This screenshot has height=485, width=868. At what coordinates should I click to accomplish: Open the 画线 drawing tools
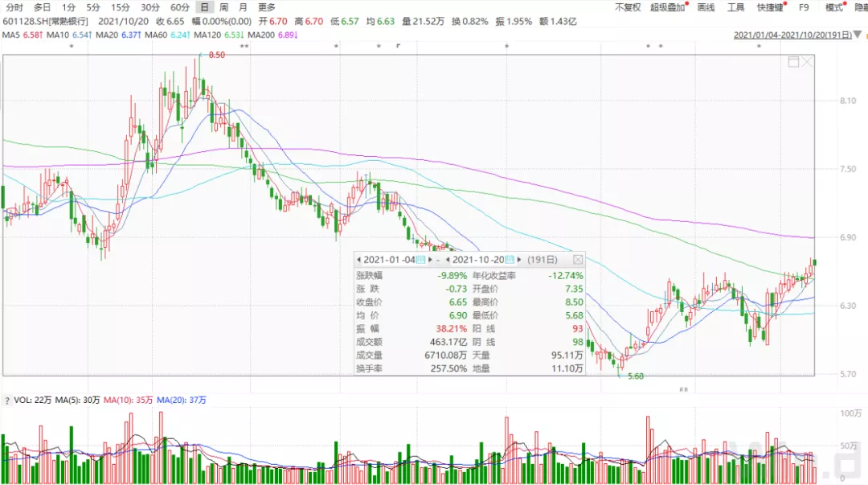pos(706,7)
